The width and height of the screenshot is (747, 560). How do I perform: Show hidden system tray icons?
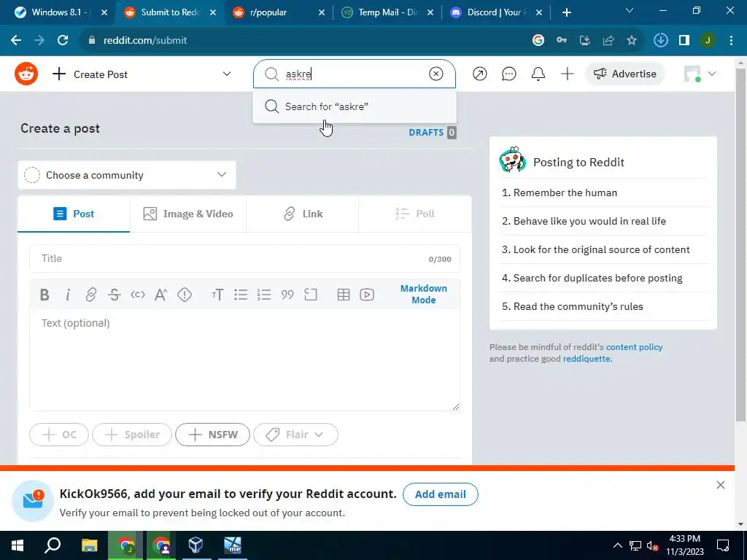pos(617,545)
